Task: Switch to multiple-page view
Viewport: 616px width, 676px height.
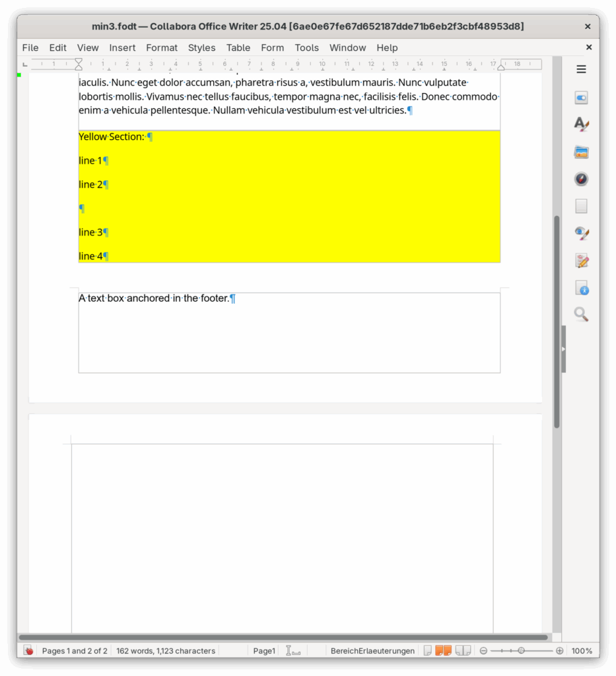Action: tap(443, 651)
